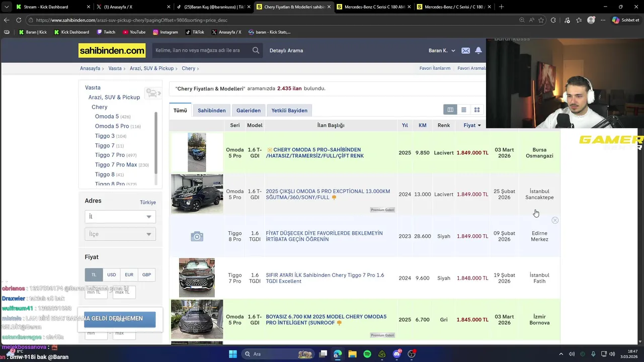Open the messages envelope icon
This screenshot has height=362, width=644.
coord(465,50)
